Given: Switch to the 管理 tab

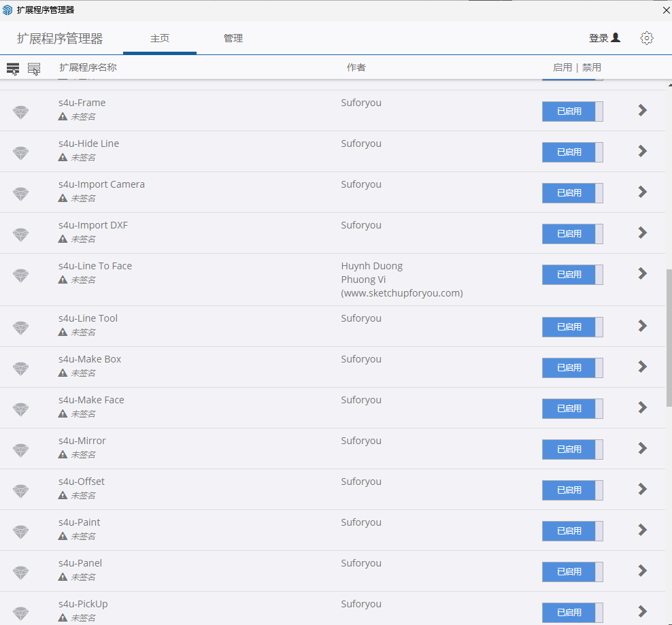Looking at the screenshot, I should (233, 39).
